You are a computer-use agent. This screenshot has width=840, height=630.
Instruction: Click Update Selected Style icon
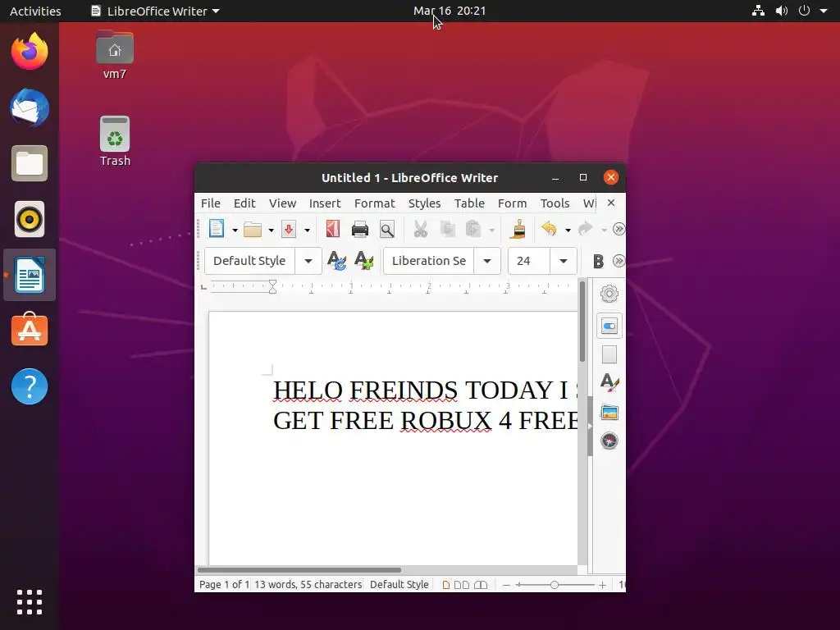(336, 261)
